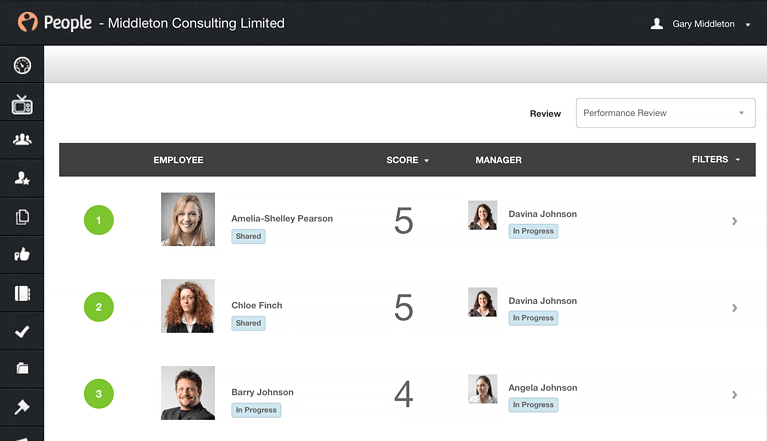Viewport: 767px width, 441px height.
Task: Click the People logo
Action: [x=55, y=22]
